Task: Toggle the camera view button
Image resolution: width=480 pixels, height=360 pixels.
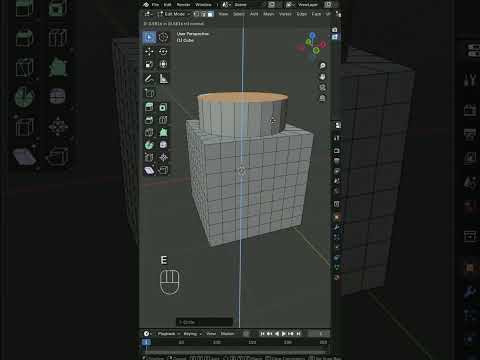Action: point(322,88)
